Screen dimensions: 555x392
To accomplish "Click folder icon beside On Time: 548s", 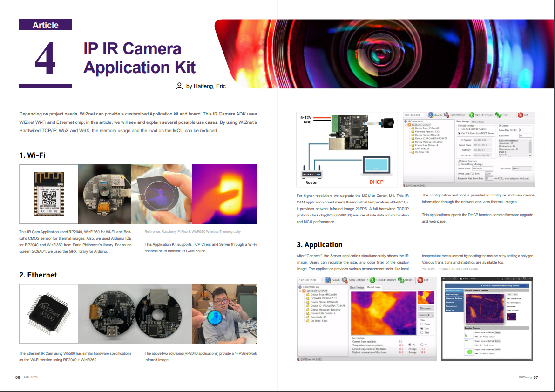I will pyautogui.click(x=308, y=321).
